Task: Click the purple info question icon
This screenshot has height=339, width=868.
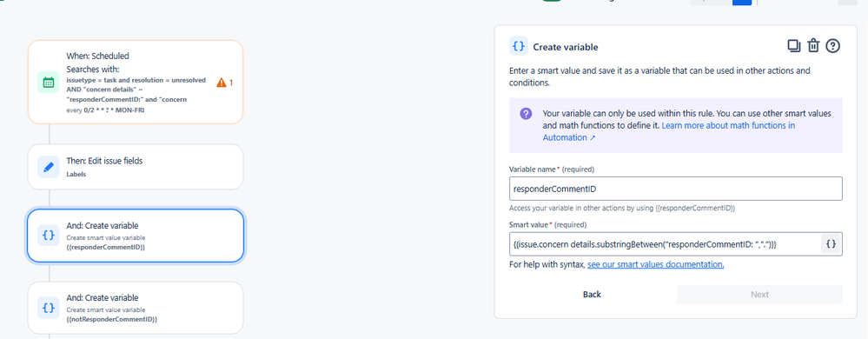Action: coord(526,114)
